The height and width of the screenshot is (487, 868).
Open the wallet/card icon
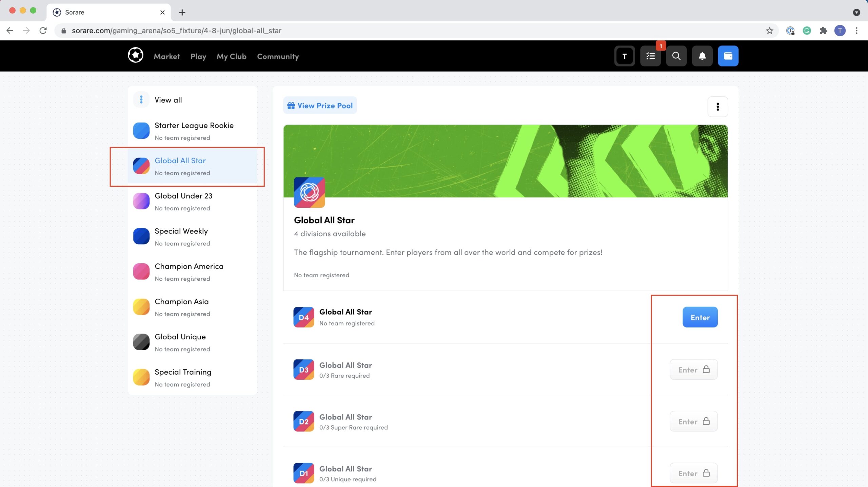click(727, 56)
